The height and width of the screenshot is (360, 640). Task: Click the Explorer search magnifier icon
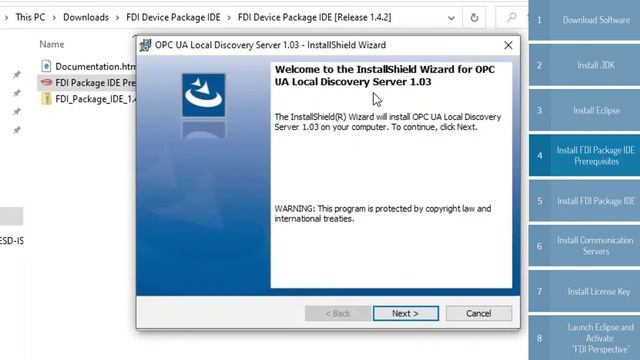coord(511,18)
